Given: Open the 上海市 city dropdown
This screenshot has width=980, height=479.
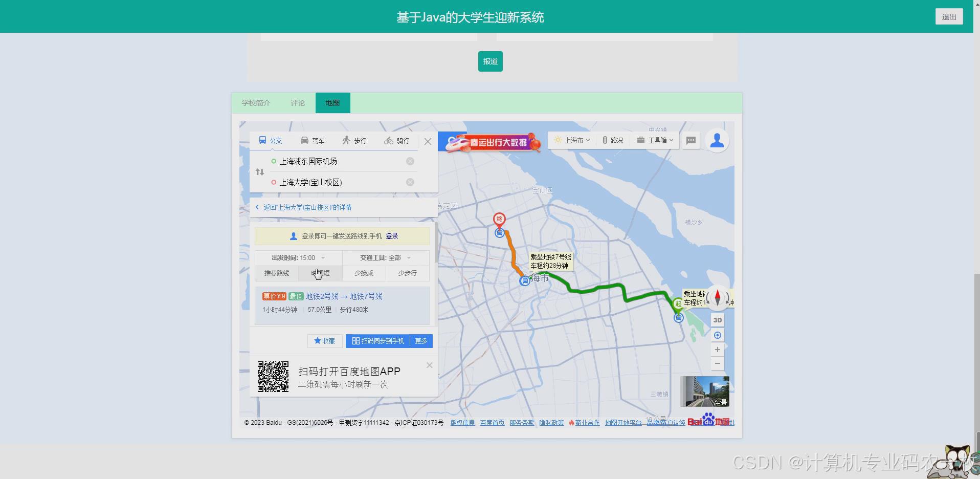Looking at the screenshot, I should [x=572, y=140].
